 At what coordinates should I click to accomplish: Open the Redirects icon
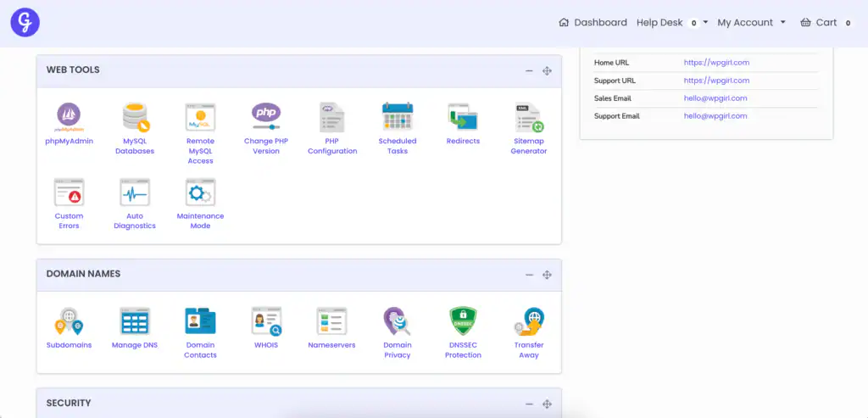point(463,117)
